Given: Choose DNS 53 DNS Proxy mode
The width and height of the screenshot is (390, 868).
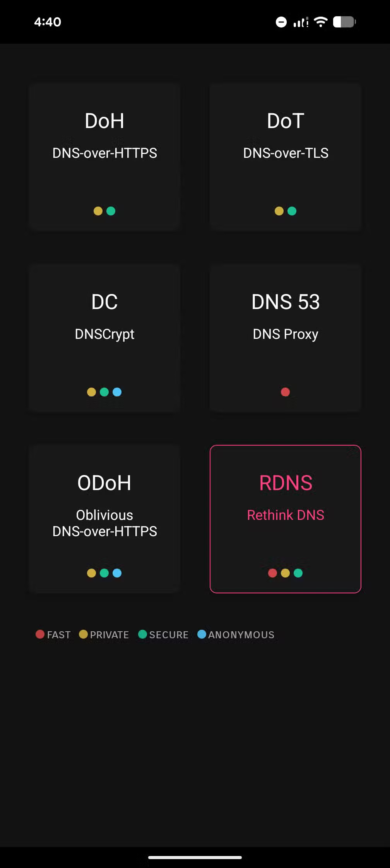Looking at the screenshot, I should [x=285, y=337].
